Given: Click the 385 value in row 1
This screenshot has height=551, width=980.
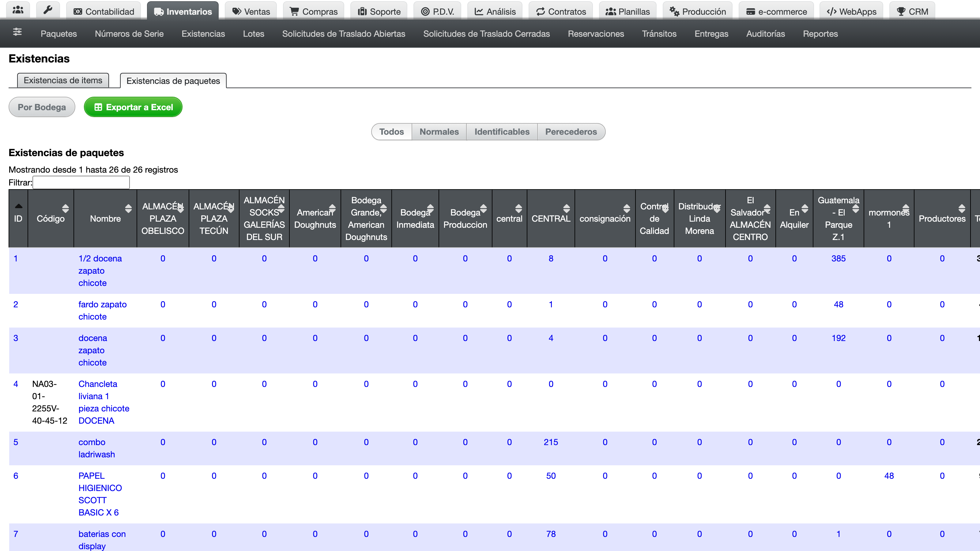Looking at the screenshot, I should pos(838,259).
